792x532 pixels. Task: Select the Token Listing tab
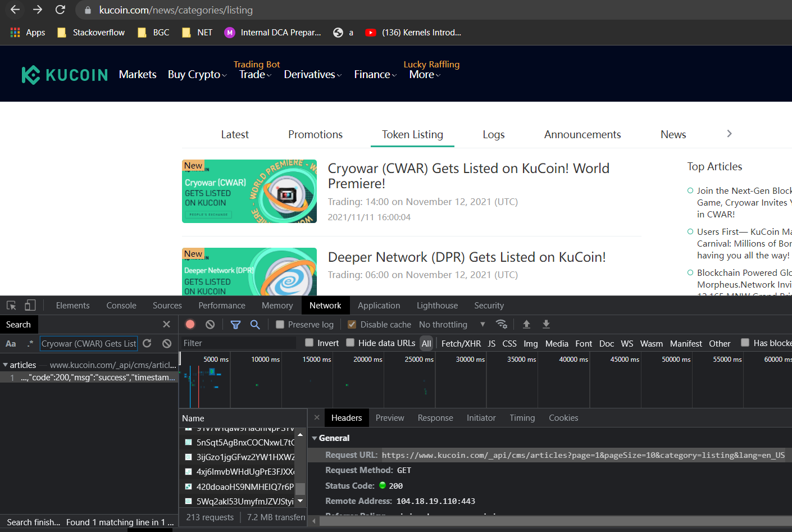412,134
